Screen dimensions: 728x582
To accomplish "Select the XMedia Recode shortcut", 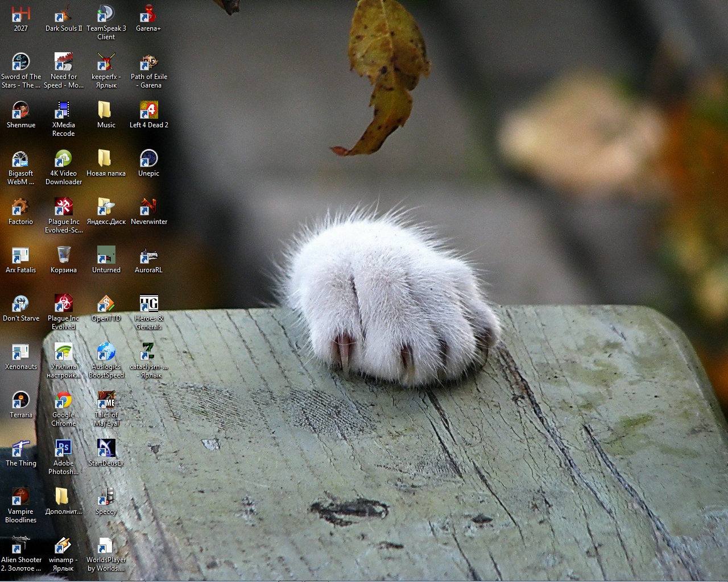I will coord(63,111).
